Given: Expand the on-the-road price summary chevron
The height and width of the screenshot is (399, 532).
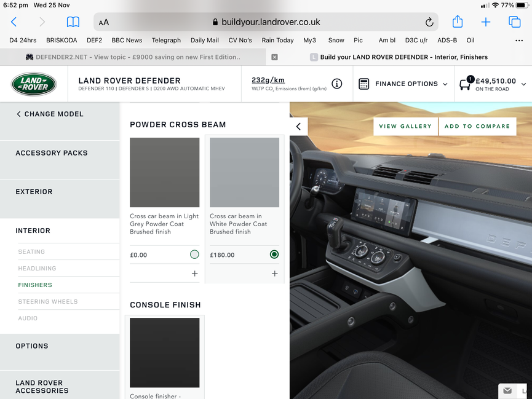Looking at the screenshot, I should tap(523, 84).
